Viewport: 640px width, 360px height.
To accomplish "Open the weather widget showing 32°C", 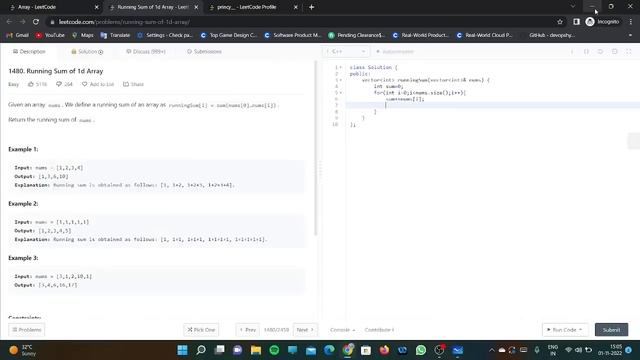I will pyautogui.click(x=22, y=350).
